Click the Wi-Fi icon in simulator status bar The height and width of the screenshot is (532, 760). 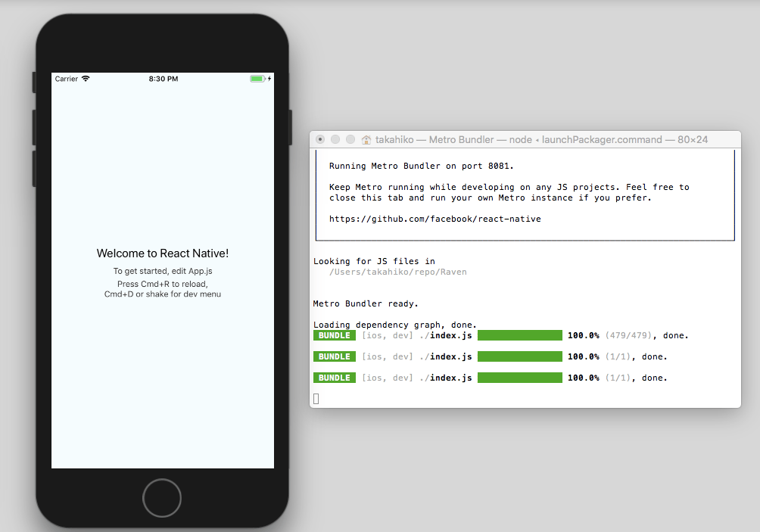[86, 79]
